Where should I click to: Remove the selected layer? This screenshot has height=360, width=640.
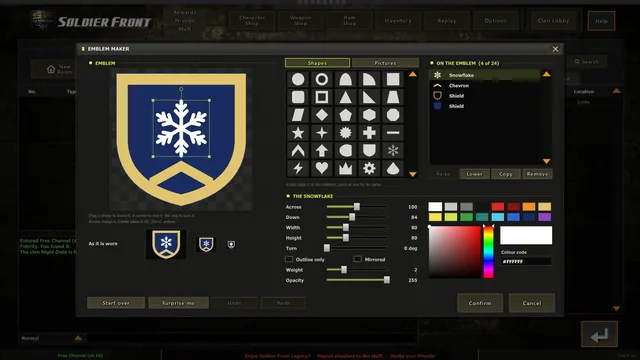(537, 174)
